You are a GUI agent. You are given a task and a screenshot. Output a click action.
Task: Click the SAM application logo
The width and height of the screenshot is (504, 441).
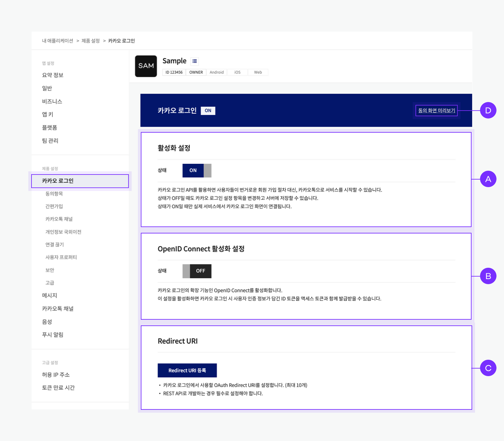tap(146, 66)
